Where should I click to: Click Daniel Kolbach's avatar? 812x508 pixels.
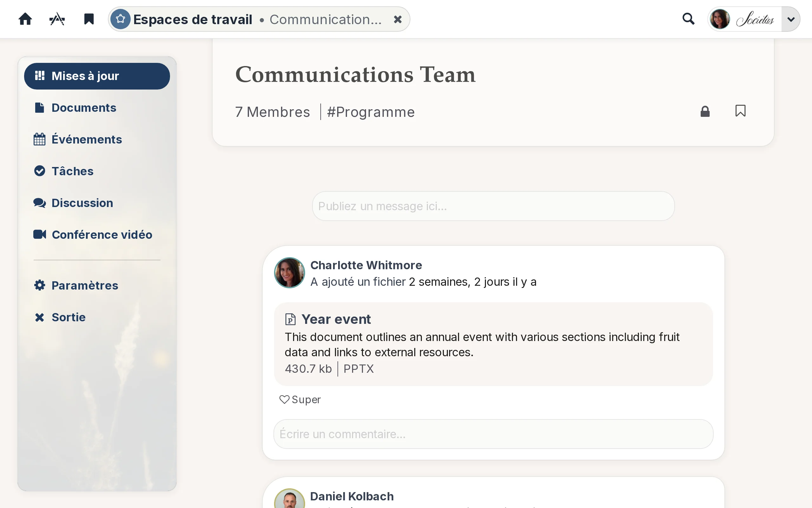point(290,498)
